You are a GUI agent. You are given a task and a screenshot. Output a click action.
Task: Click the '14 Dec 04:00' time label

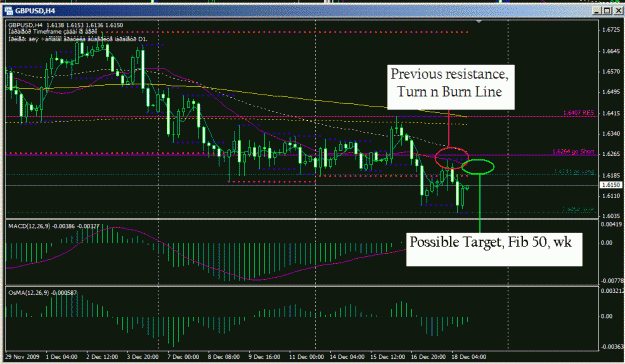tap(348, 356)
